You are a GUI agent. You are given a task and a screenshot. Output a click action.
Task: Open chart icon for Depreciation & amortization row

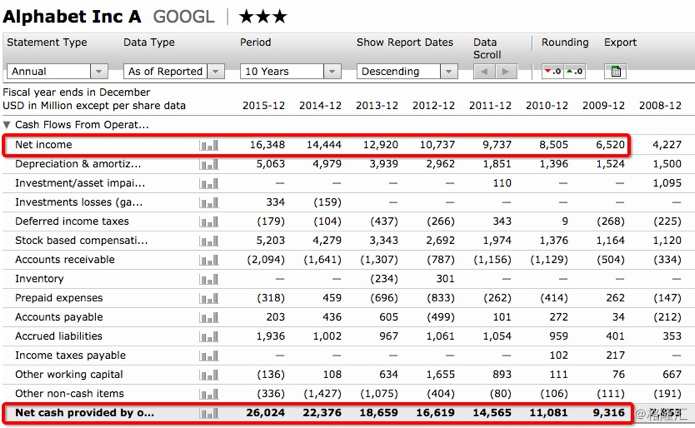pos(209,164)
